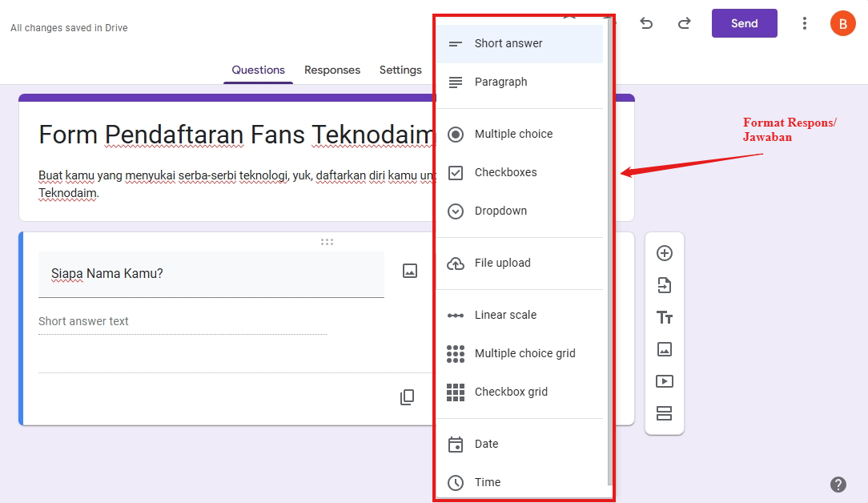Duplicate the question using copy icon
This screenshot has height=503, width=868.
(x=408, y=396)
